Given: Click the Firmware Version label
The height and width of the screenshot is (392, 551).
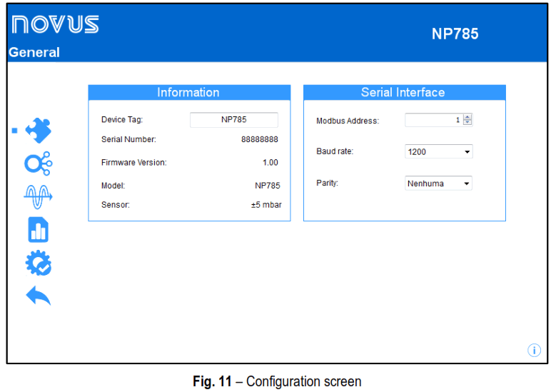Looking at the screenshot, I should [134, 162].
